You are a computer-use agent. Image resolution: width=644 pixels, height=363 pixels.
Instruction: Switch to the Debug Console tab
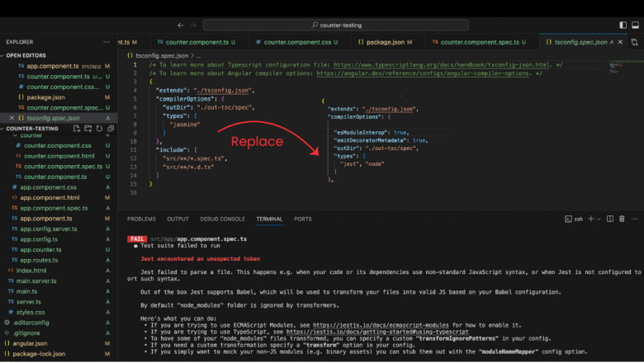[222, 219]
